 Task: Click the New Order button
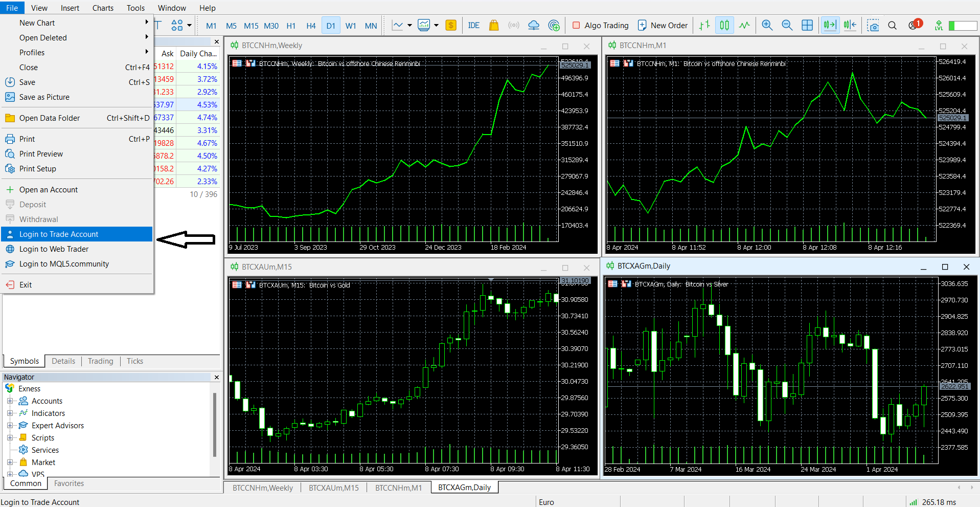[x=663, y=25]
